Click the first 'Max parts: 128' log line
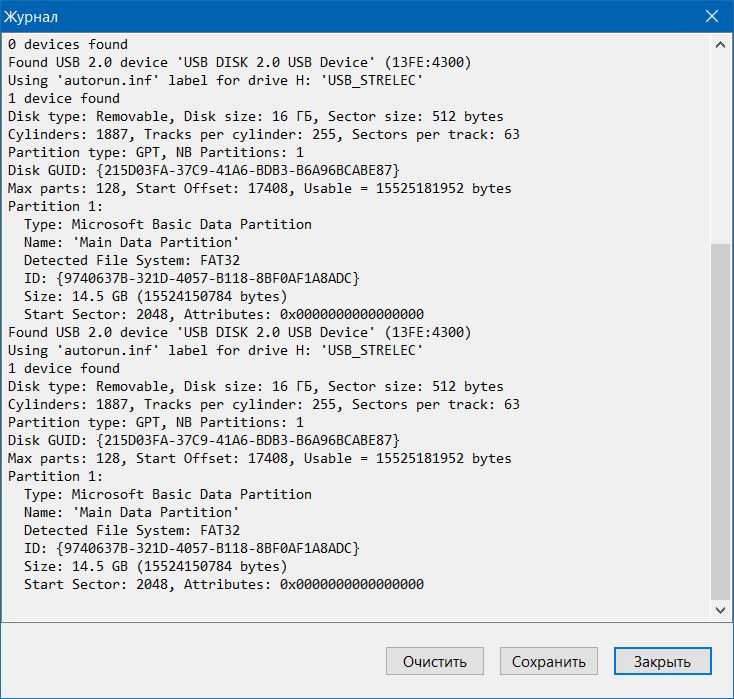734x699 pixels. coord(259,188)
